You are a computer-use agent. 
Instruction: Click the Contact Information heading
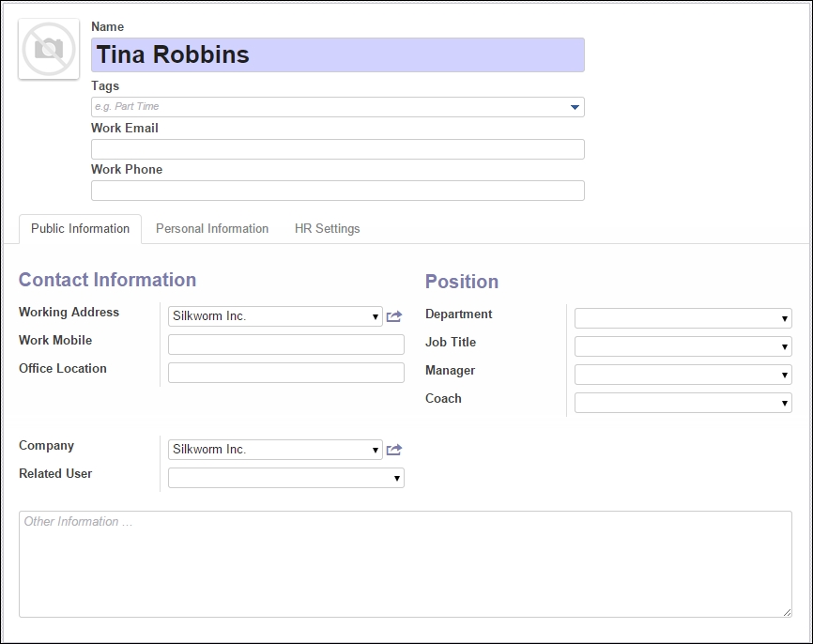107,280
